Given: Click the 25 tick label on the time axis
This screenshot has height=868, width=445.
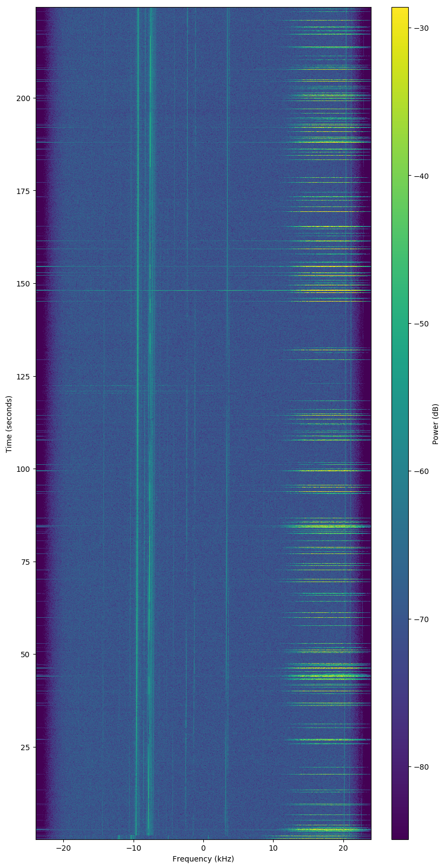Looking at the screenshot, I should coord(25,747).
